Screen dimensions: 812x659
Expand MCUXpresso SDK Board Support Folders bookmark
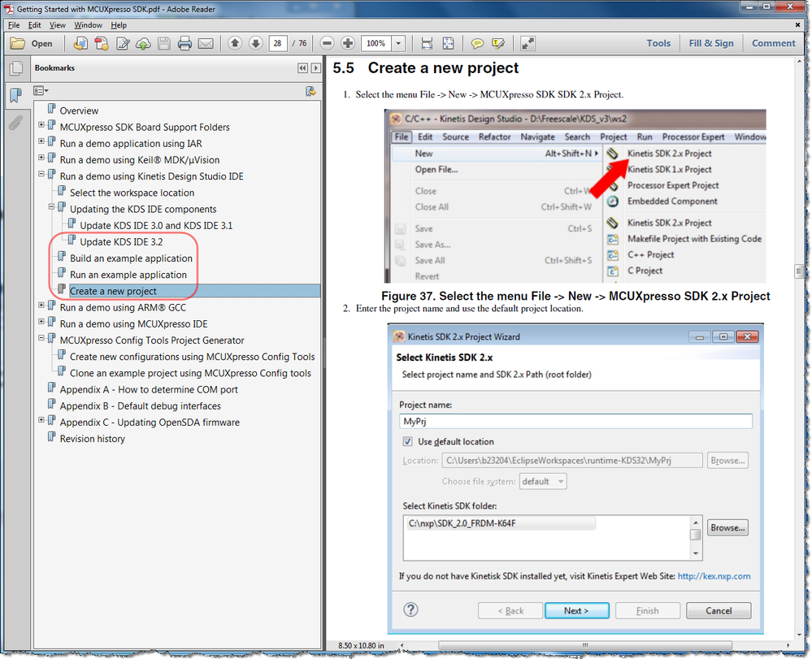coord(41,125)
